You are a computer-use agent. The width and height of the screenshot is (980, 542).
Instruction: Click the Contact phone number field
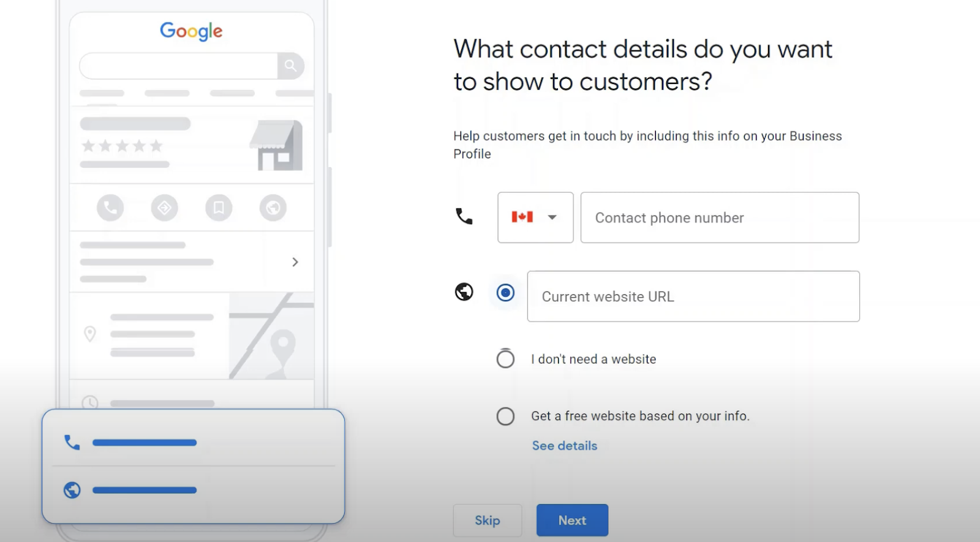(x=720, y=217)
